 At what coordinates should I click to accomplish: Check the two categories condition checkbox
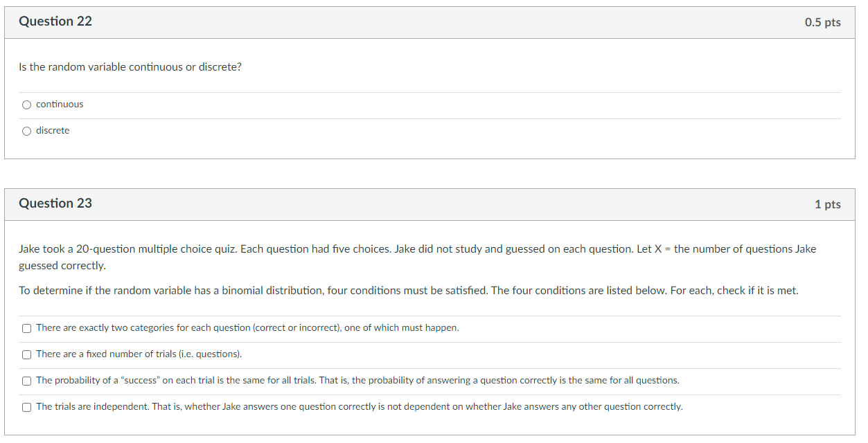(26, 327)
